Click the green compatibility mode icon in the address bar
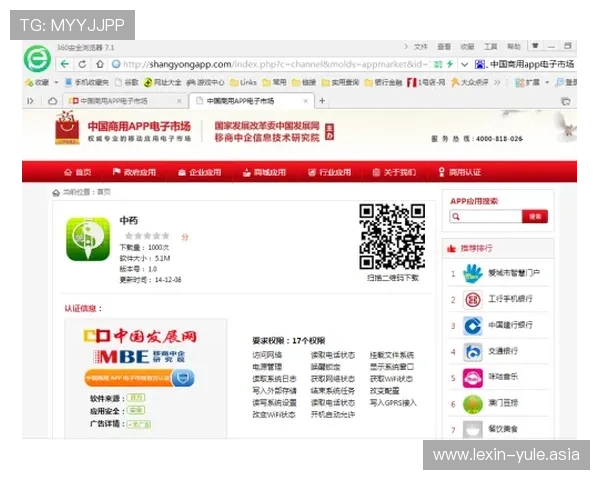Image resolution: width=600 pixels, height=480 pixels. click(x=438, y=64)
